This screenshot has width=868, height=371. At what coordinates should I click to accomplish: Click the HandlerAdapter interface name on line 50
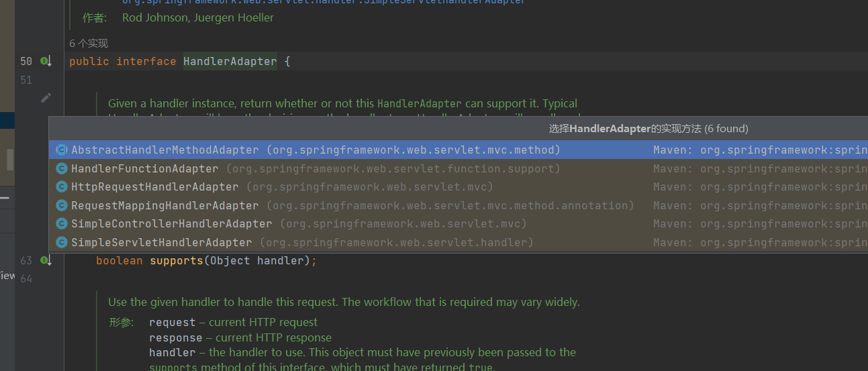[x=230, y=62]
